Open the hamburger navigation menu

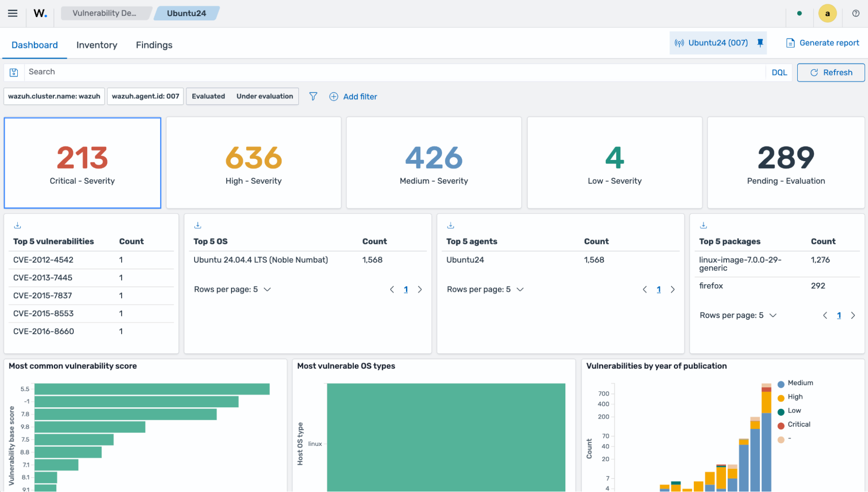click(x=13, y=13)
